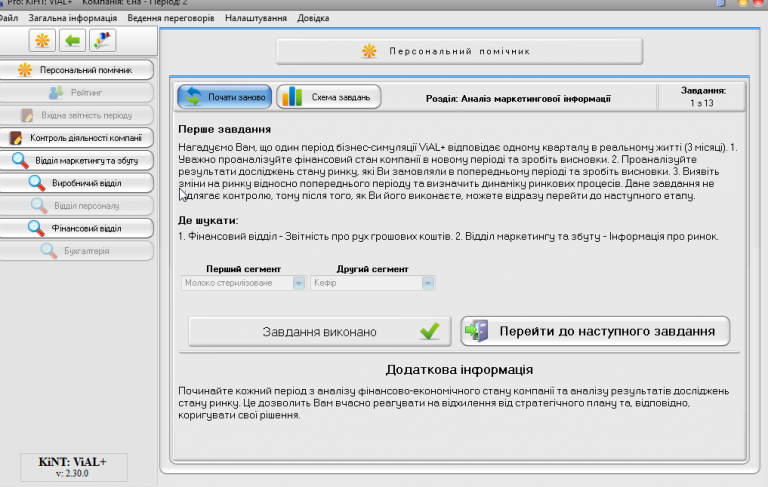Open Відділ маркетингу та збуту
The width and height of the screenshot is (768, 487).
(76, 161)
